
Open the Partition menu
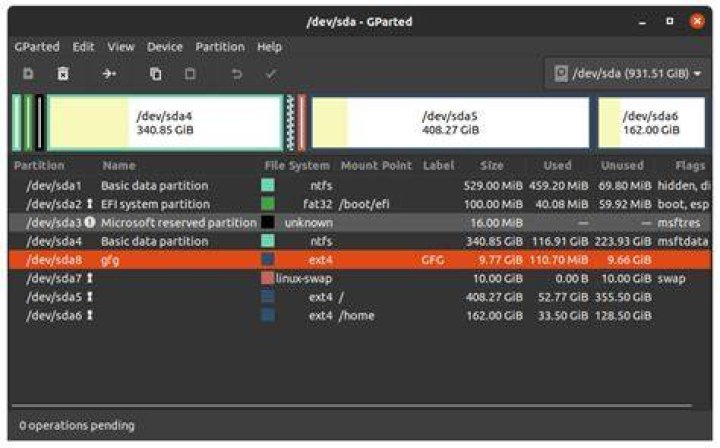click(x=220, y=47)
